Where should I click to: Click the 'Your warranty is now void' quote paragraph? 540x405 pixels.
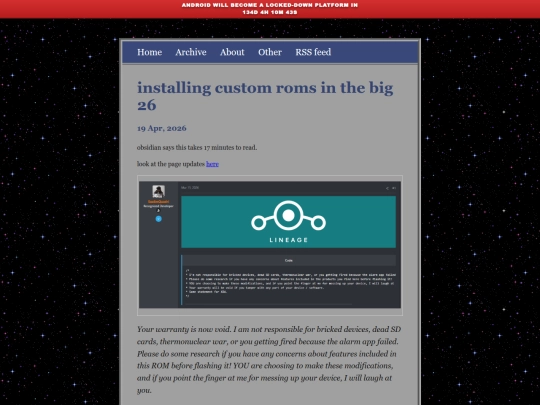click(269, 360)
